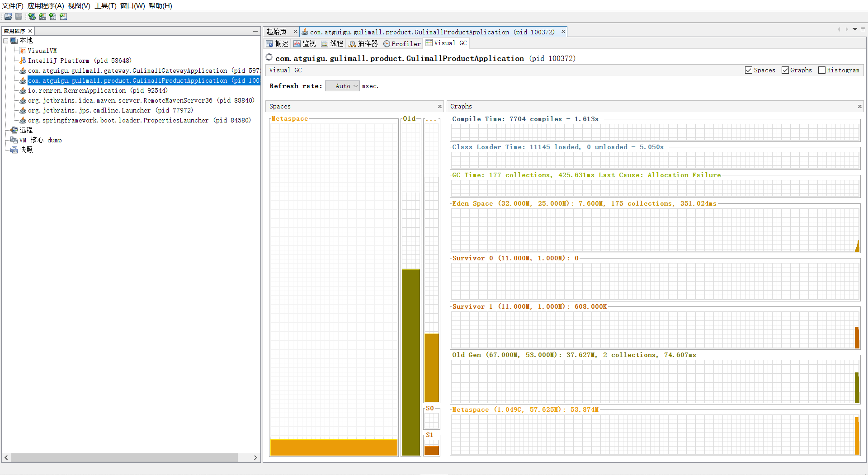Close the 起始页 tab
Image resolution: width=868 pixels, height=475 pixels.
(296, 32)
